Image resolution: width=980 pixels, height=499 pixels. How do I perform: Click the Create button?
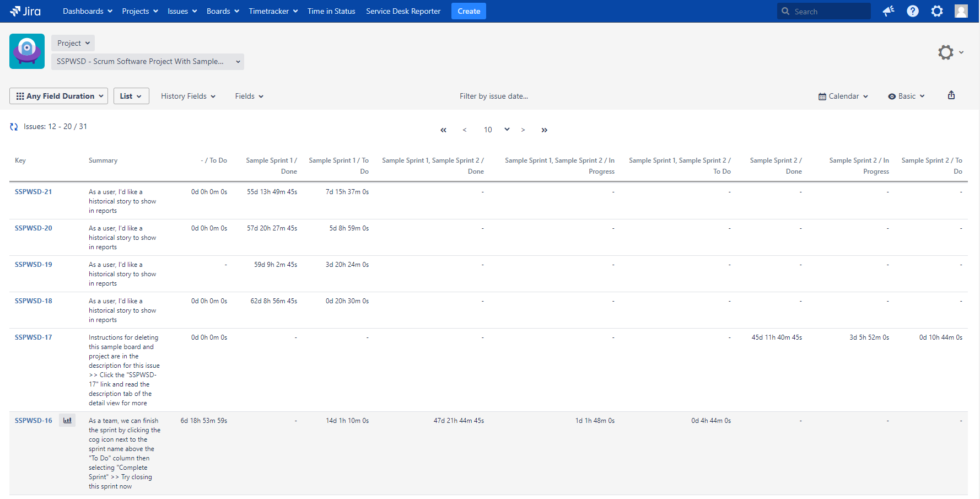(469, 11)
